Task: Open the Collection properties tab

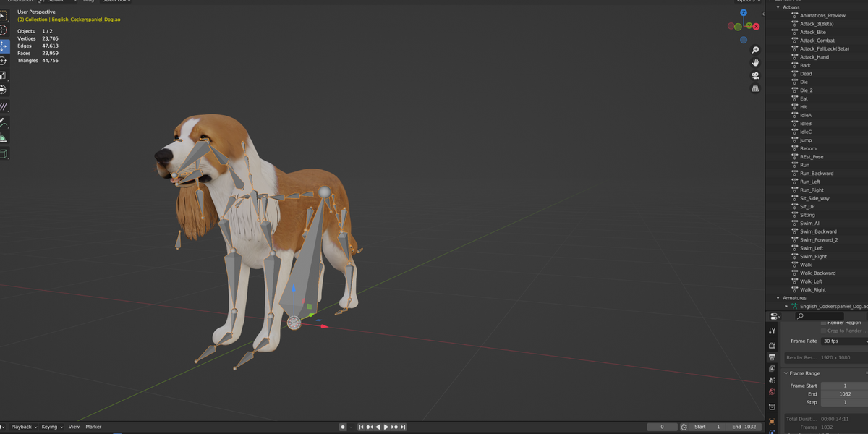Action: pyautogui.click(x=772, y=407)
